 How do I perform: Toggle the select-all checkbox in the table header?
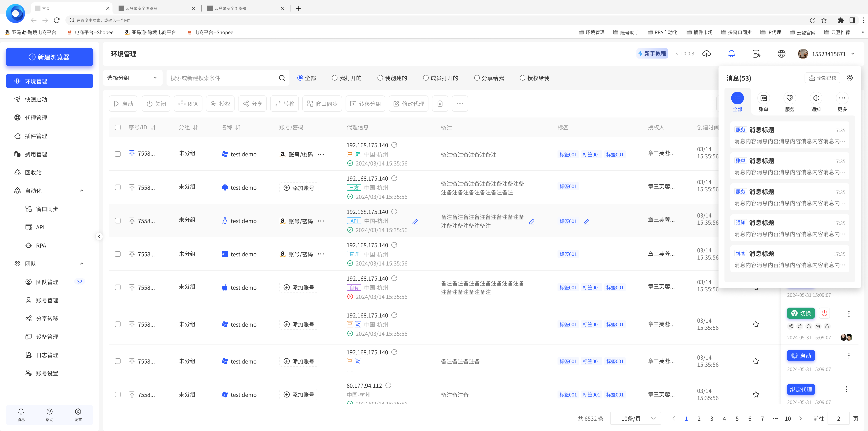pos(118,127)
